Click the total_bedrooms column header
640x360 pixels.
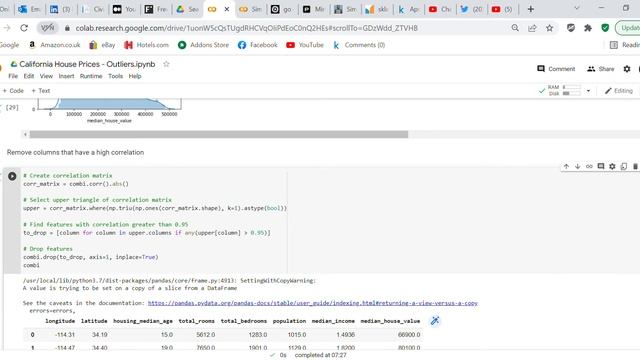(x=244, y=321)
